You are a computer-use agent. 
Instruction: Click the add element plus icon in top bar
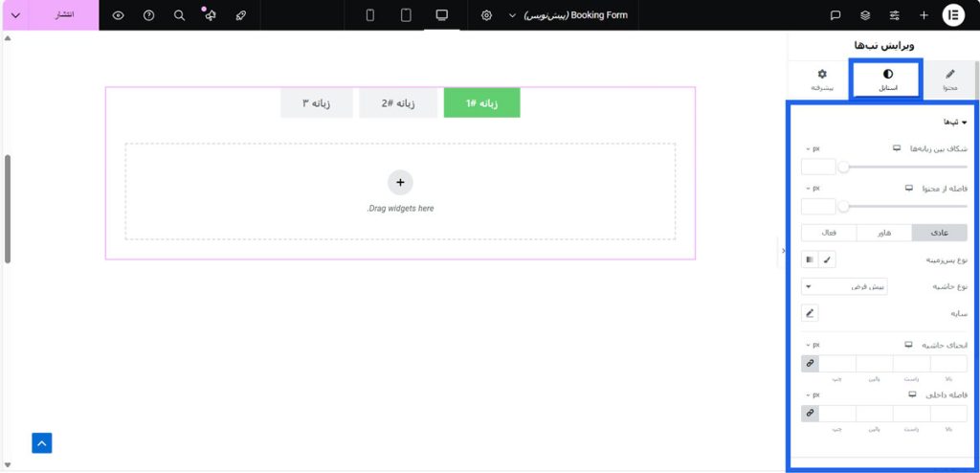pyautogui.click(x=924, y=15)
